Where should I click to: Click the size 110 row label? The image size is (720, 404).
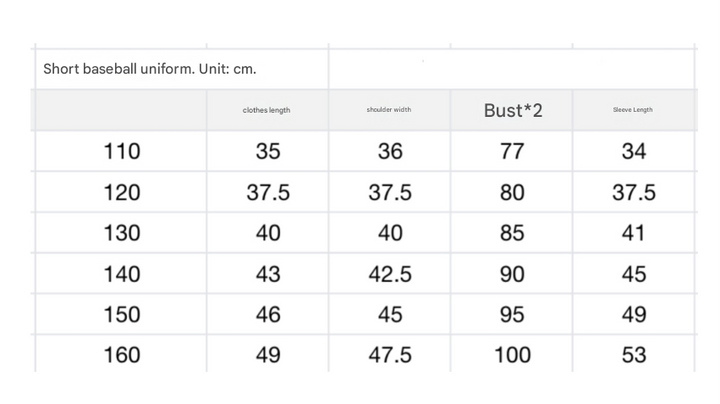pos(122,152)
